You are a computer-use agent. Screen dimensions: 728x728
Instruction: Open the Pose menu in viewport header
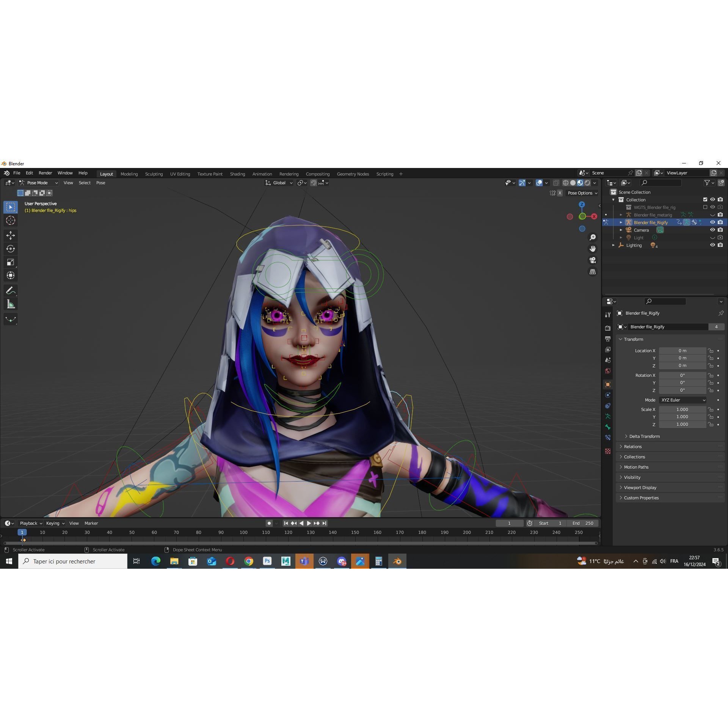(x=100, y=183)
